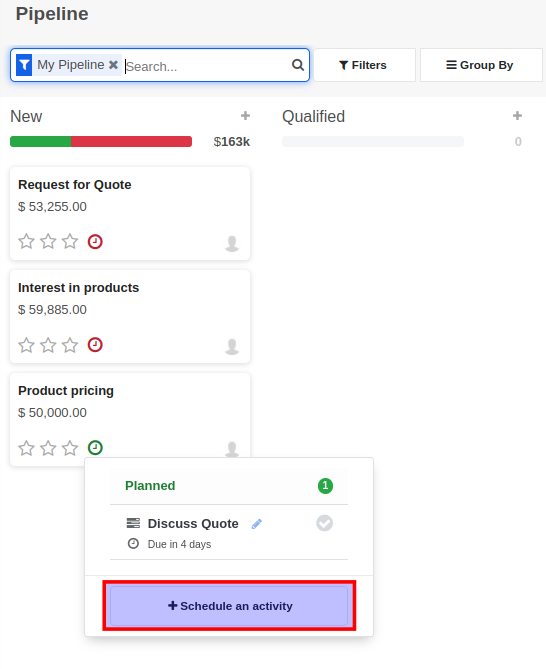
Task: Add a quick record in the Qualified column
Action: click(517, 116)
